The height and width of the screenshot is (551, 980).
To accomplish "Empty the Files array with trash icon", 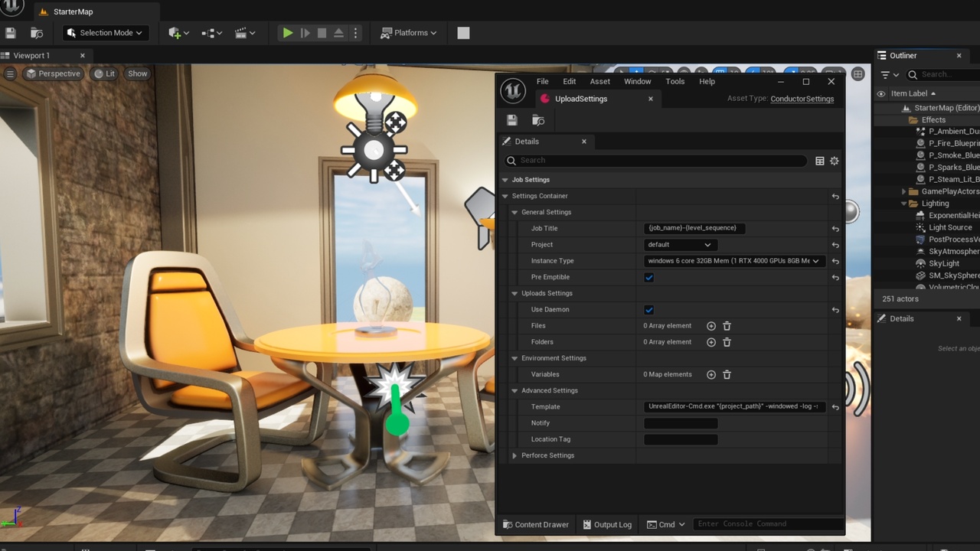I will click(727, 326).
